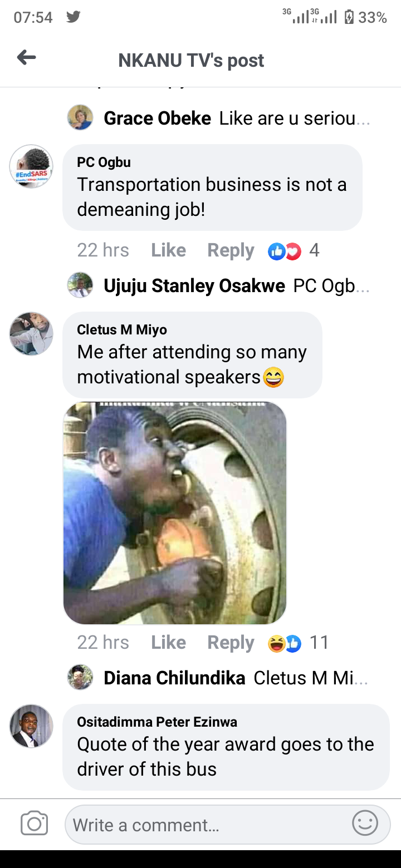Open Grace Obeke's small avatar

pyautogui.click(x=80, y=118)
